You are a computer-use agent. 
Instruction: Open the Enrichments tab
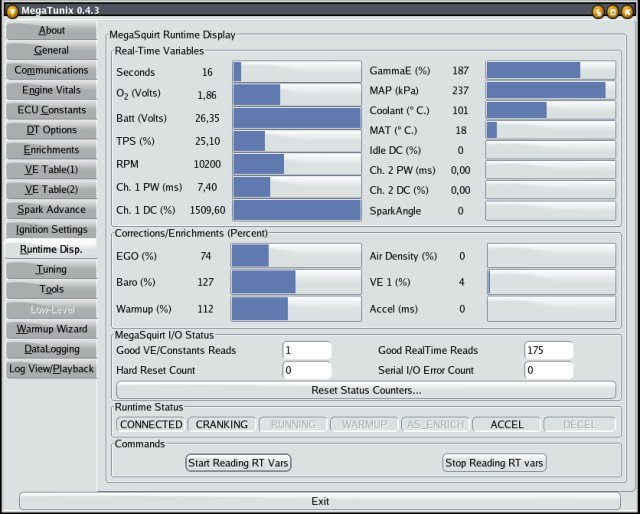[x=51, y=150]
